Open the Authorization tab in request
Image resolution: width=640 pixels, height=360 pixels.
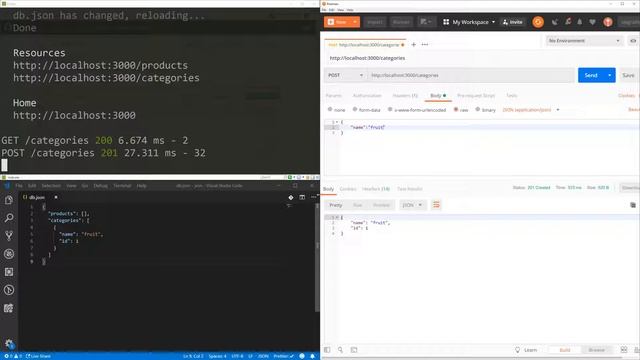click(x=367, y=96)
